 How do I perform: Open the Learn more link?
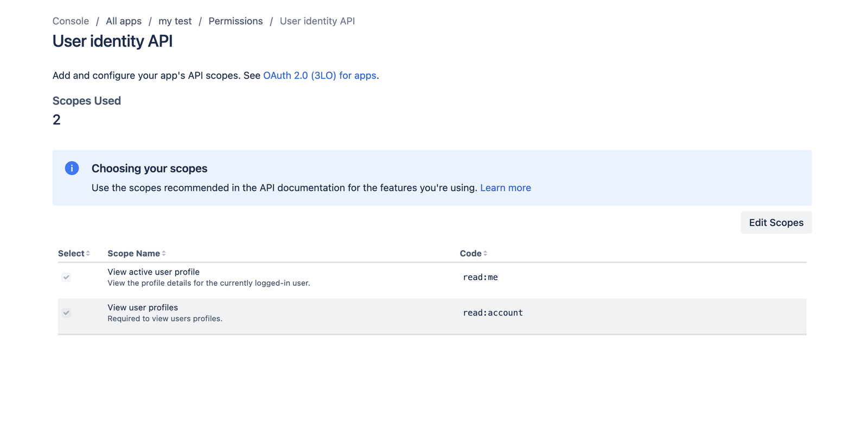point(506,188)
